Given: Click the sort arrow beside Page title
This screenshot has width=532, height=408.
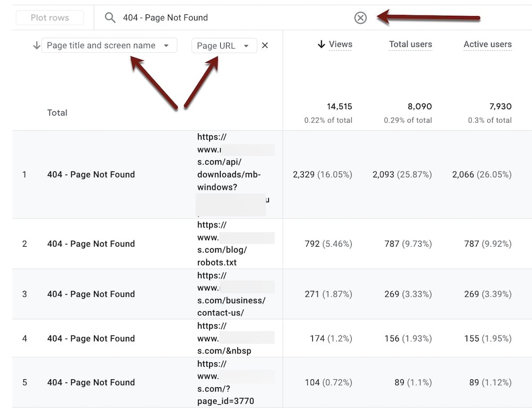Looking at the screenshot, I should tap(36, 46).
